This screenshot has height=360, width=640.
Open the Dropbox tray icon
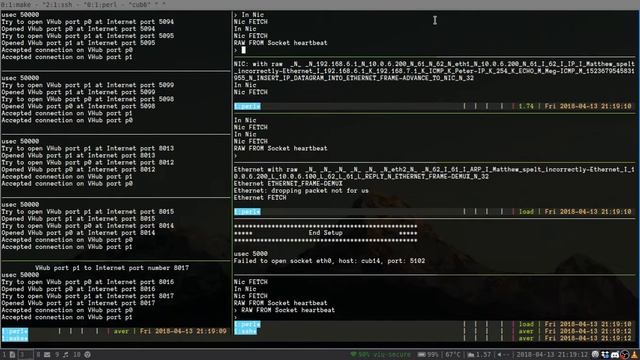coord(605,355)
